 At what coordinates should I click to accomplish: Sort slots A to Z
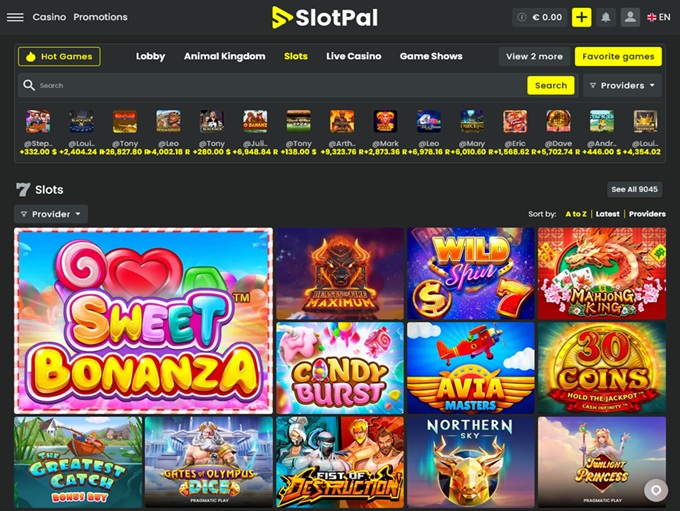tap(576, 214)
